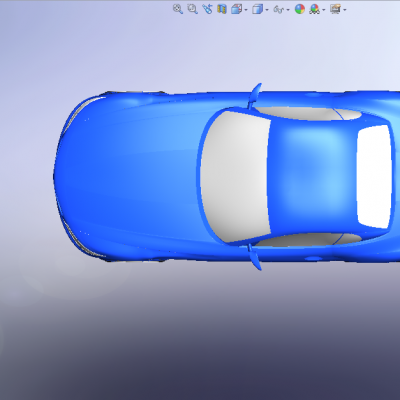This screenshot has width=400, height=400.
Task: Select the white sunroof panel
Action: tap(374, 177)
